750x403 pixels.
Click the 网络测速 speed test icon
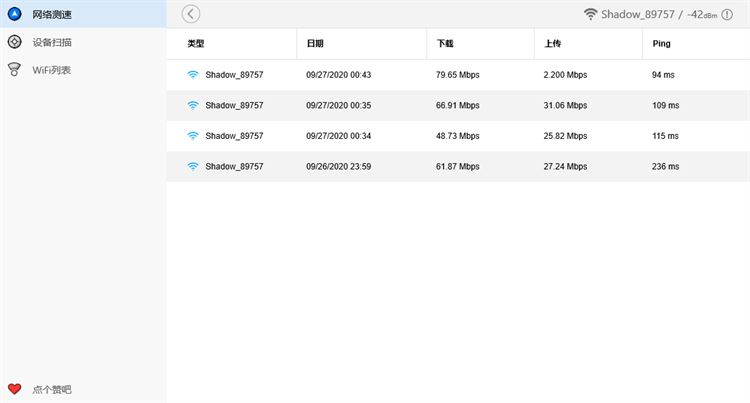(14, 14)
